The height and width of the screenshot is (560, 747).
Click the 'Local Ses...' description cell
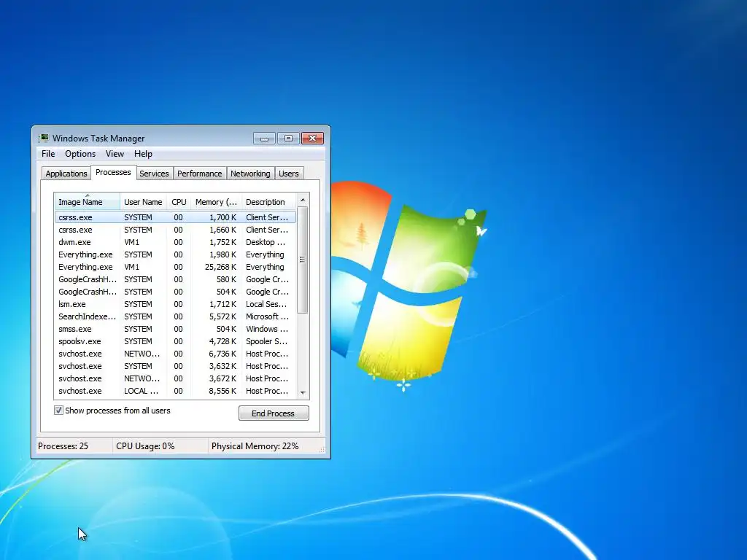click(266, 304)
